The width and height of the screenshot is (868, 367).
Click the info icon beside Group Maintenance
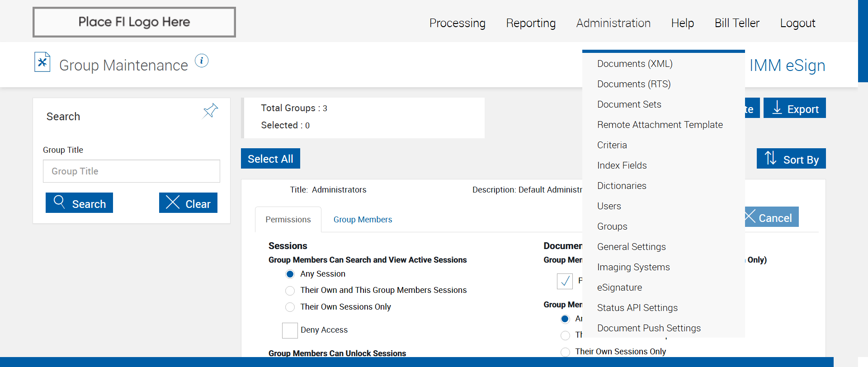pos(202,61)
